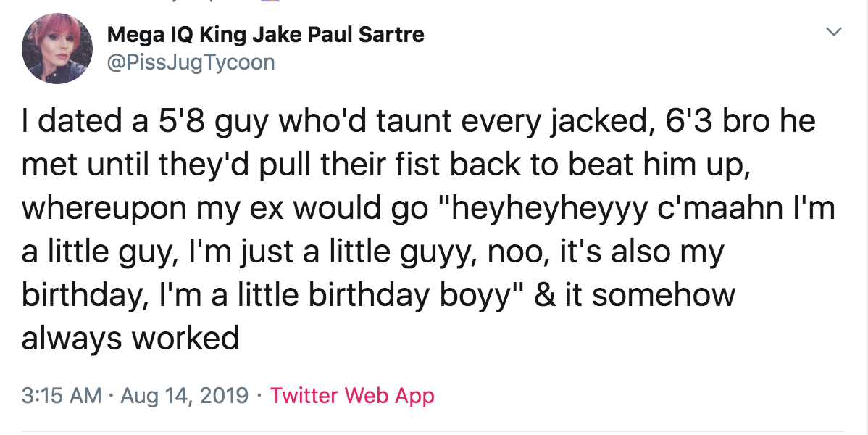Screen dimensions: 868x435
Task: Open Mega IQ King Jake Paul Sartre profile
Action: pos(266,35)
